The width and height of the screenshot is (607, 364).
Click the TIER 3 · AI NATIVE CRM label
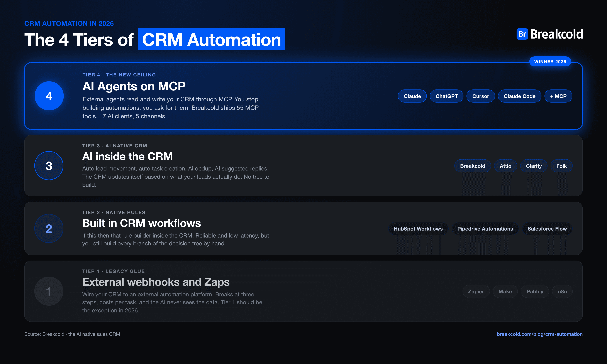pos(115,146)
